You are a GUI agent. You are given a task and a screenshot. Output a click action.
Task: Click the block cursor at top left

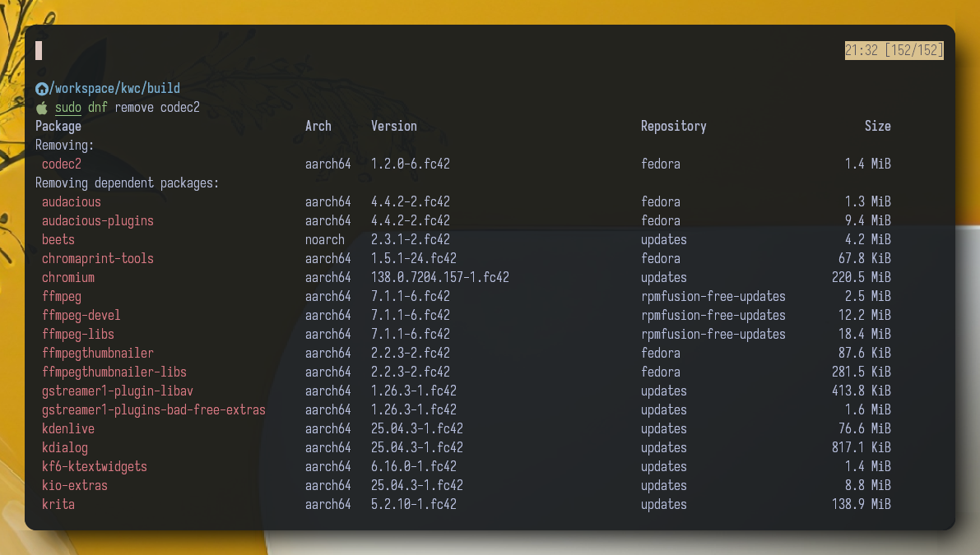point(39,51)
